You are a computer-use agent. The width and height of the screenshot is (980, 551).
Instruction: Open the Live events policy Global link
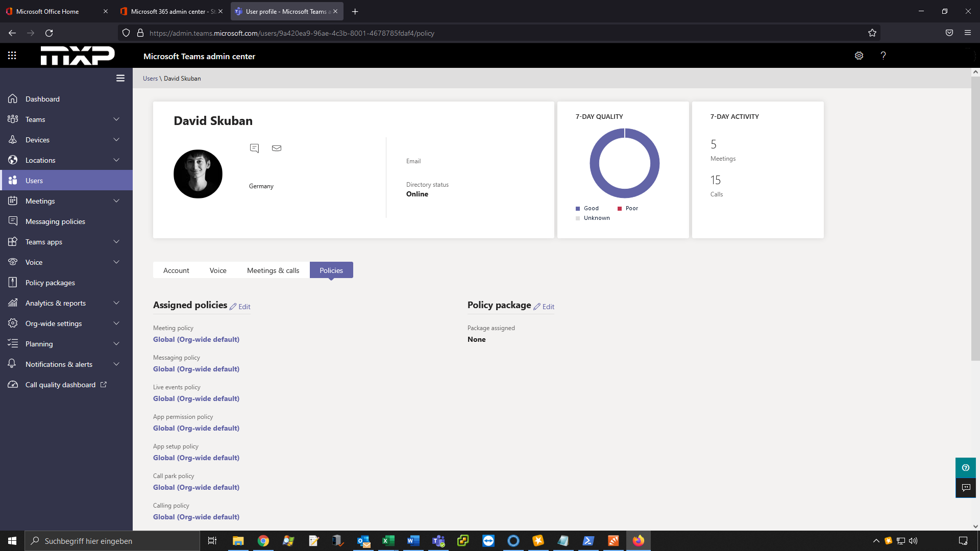(196, 398)
